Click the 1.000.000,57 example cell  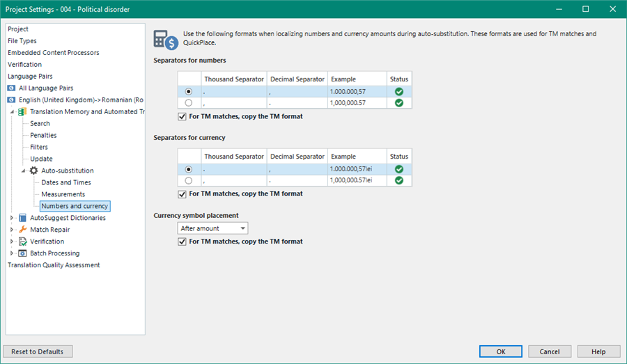(357, 91)
